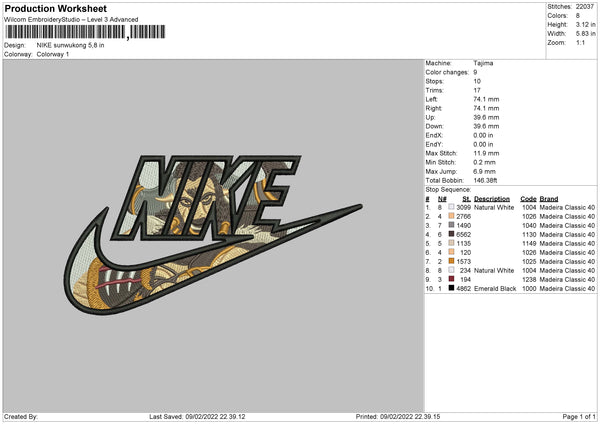Screen dimensions: 600x424
Task: Select the Trims value 17
Action: [477, 90]
